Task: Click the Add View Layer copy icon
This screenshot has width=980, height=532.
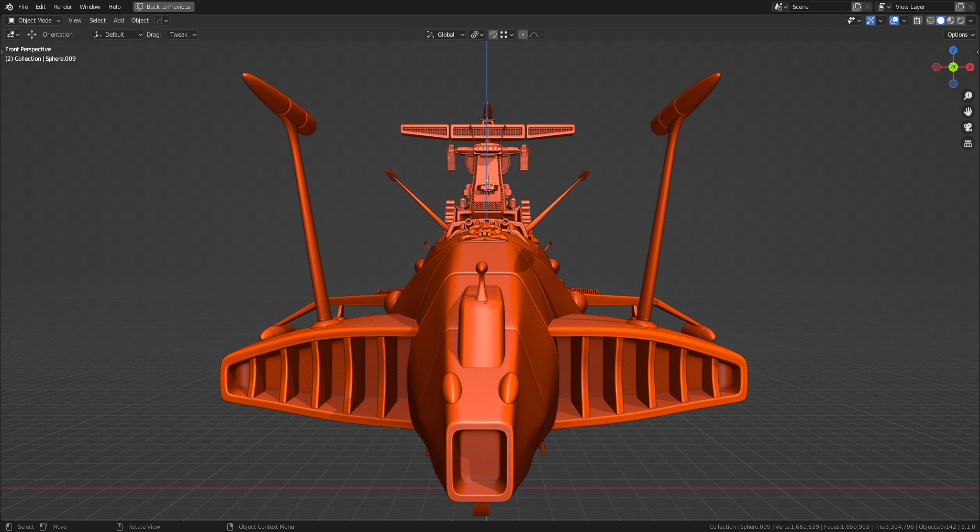Action: (960, 7)
